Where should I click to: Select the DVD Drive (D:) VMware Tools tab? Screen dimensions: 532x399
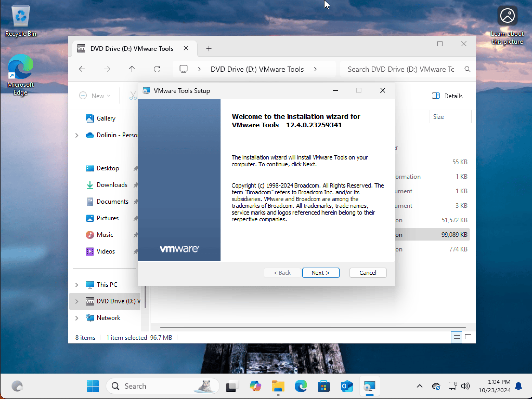pos(132,49)
